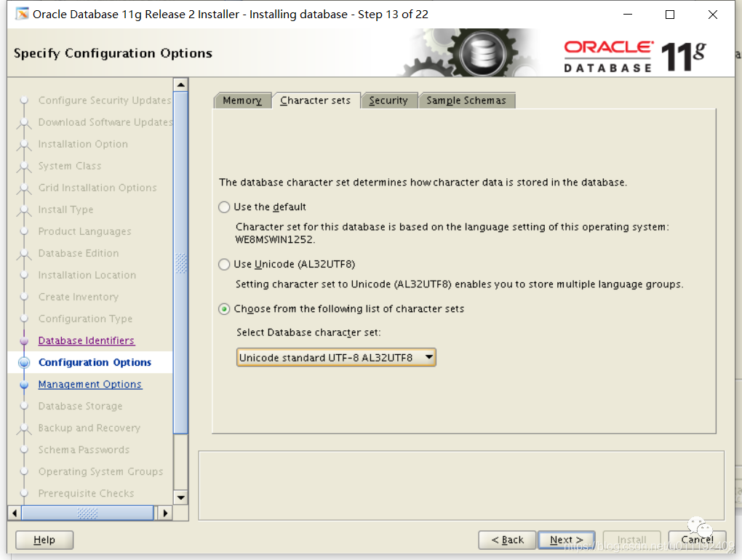
Task: Click the 'Installation Option' step text
Action: point(83,144)
